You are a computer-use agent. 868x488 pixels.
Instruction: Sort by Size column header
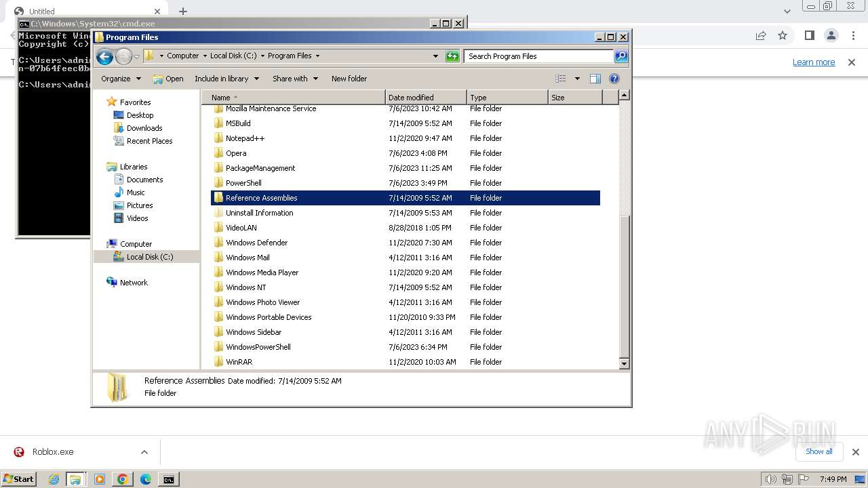click(575, 98)
